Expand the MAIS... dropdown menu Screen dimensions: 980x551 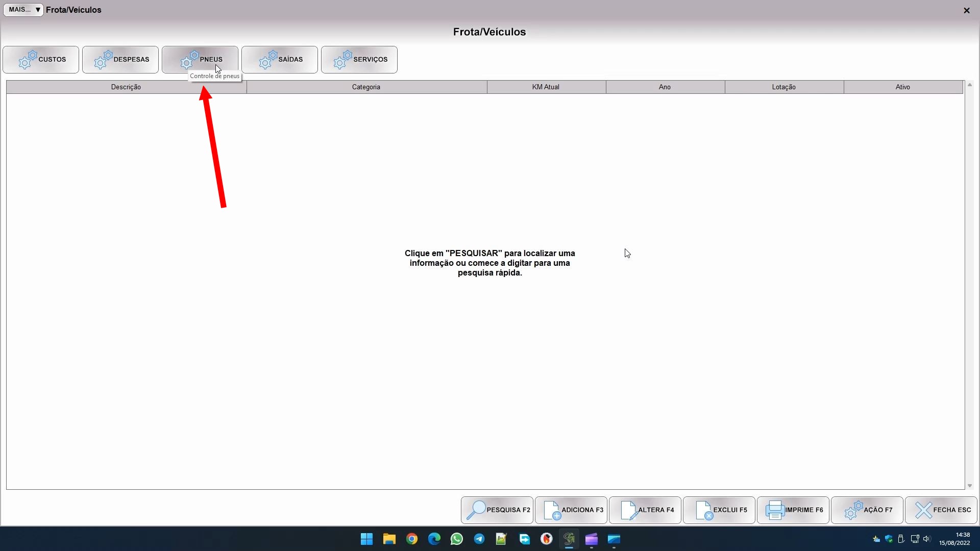pyautogui.click(x=23, y=10)
